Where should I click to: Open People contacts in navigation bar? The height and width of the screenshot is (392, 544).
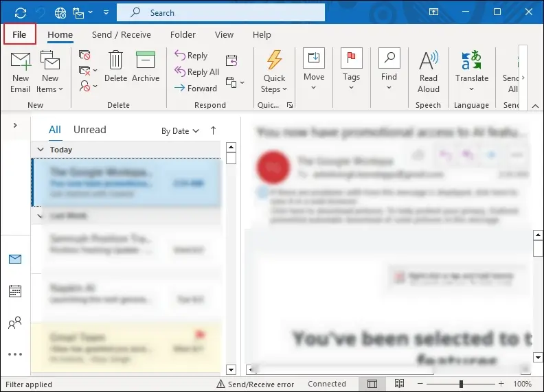[x=15, y=323]
